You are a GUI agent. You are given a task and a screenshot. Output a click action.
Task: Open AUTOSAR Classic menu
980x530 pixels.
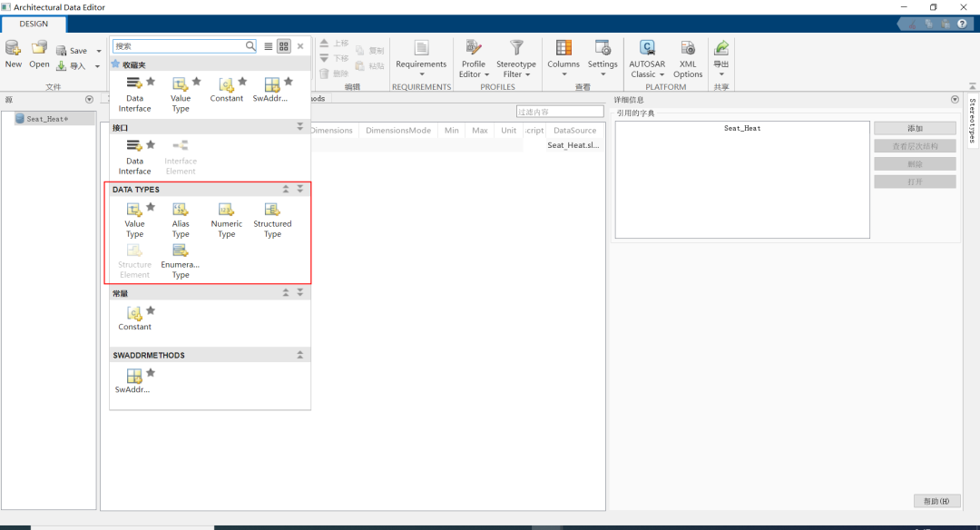(x=647, y=58)
